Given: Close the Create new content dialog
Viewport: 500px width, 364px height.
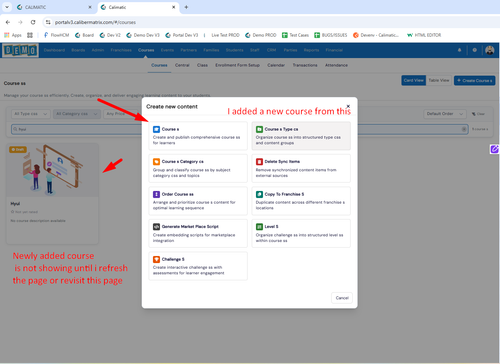Looking at the screenshot, I should [x=348, y=106].
